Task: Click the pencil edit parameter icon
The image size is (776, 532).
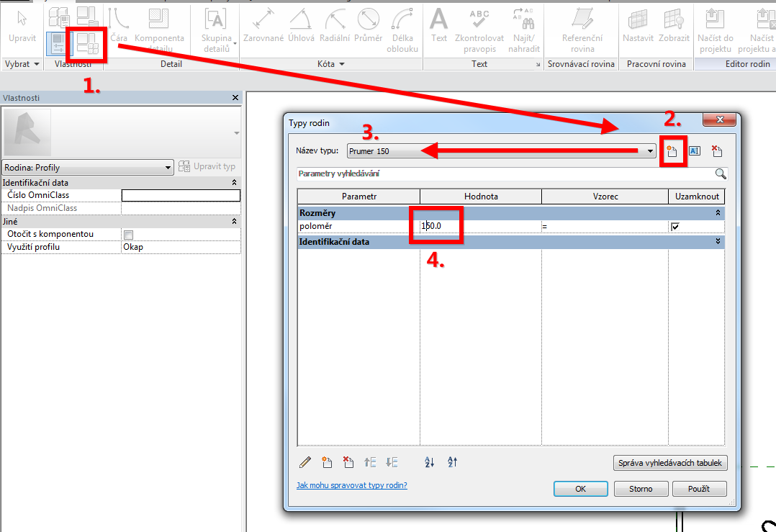Action: [x=305, y=462]
